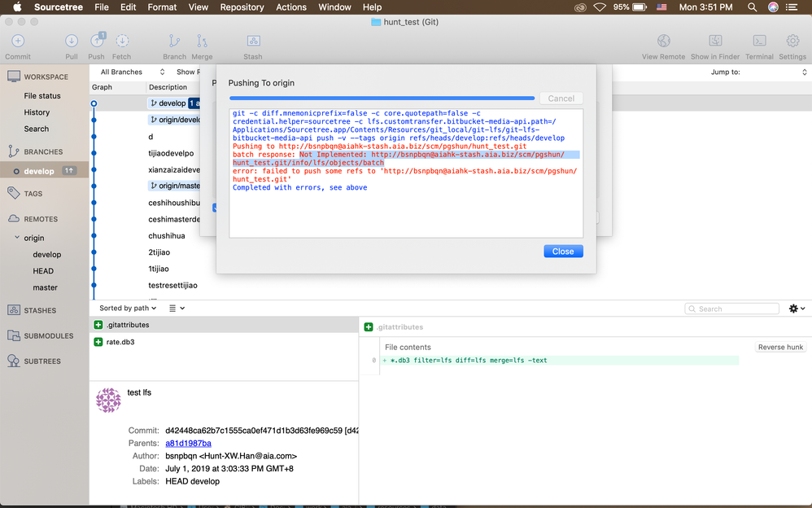Open Terminal from toolbar

pyautogui.click(x=759, y=41)
